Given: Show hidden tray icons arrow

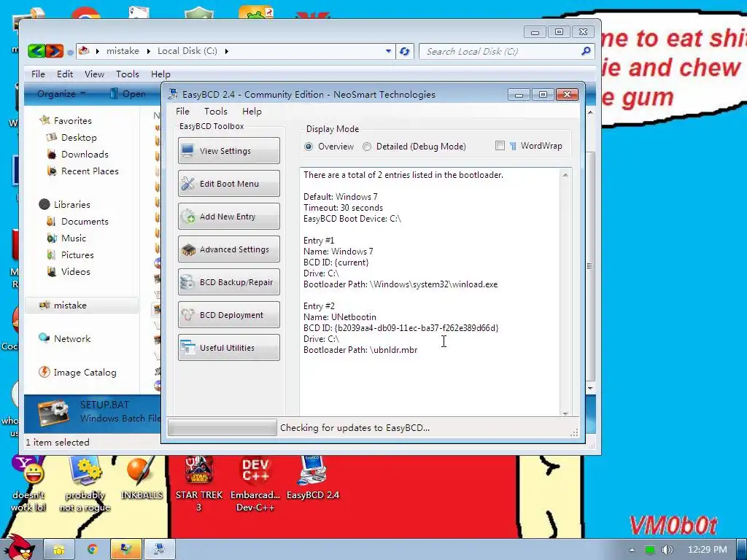Looking at the screenshot, I should (632, 550).
